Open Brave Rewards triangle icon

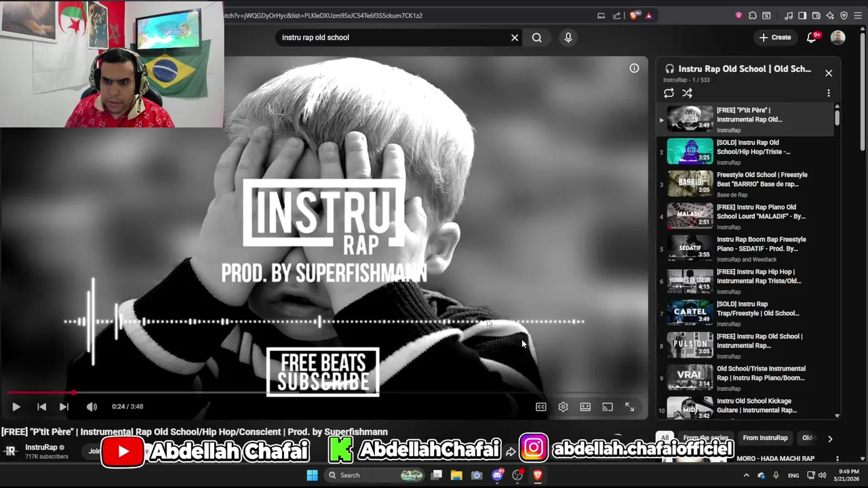(649, 16)
